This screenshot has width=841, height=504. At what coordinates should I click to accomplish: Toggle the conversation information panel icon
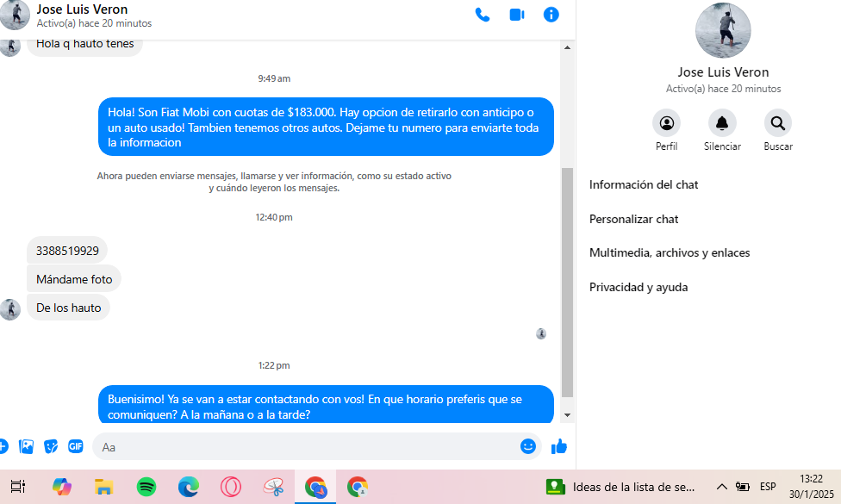click(551, 15)
